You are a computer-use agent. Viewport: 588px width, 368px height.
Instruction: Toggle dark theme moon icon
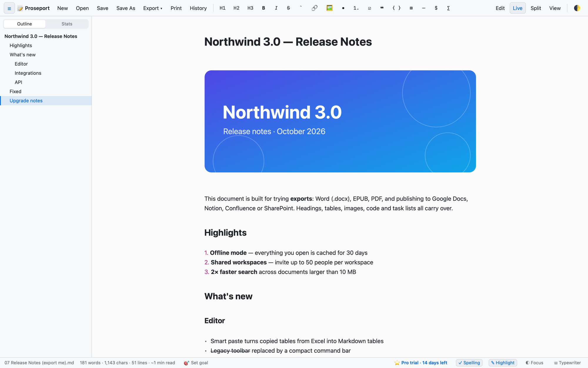(577, 8)
